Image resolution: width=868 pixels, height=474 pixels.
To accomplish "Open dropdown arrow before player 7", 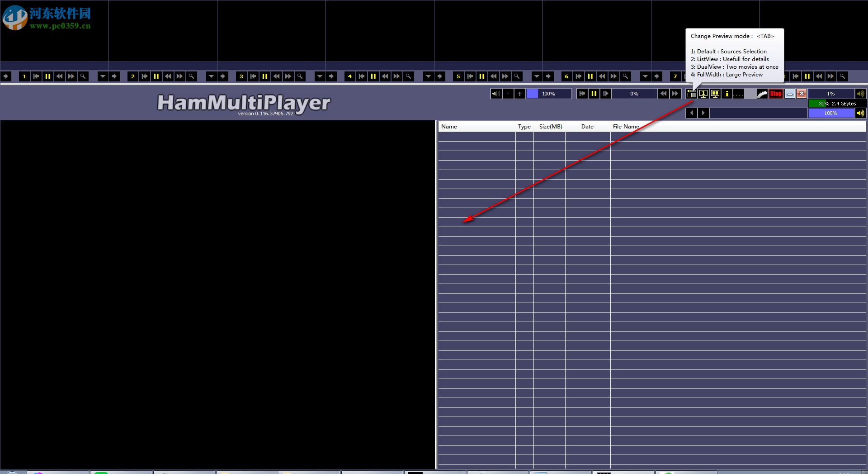I will point(645,76).
